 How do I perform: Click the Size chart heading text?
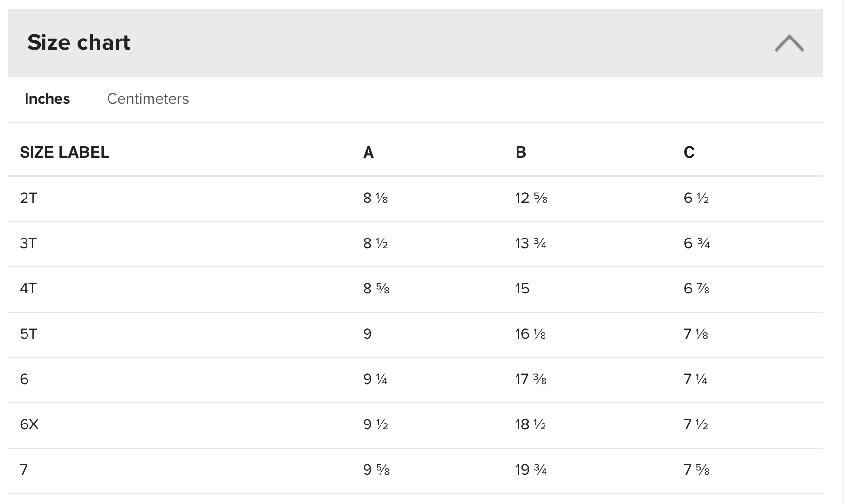[79, 42]
